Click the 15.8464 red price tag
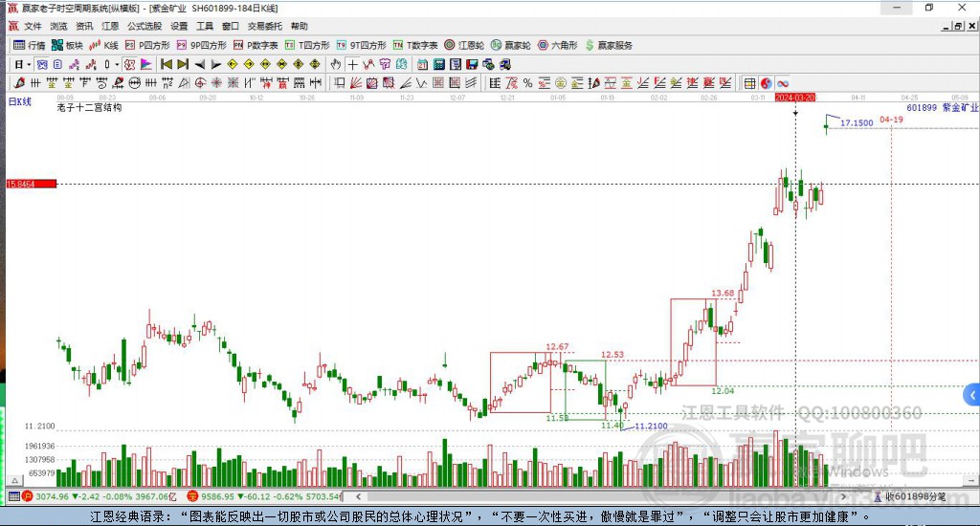980x526 pixels. tap(32, 184)
